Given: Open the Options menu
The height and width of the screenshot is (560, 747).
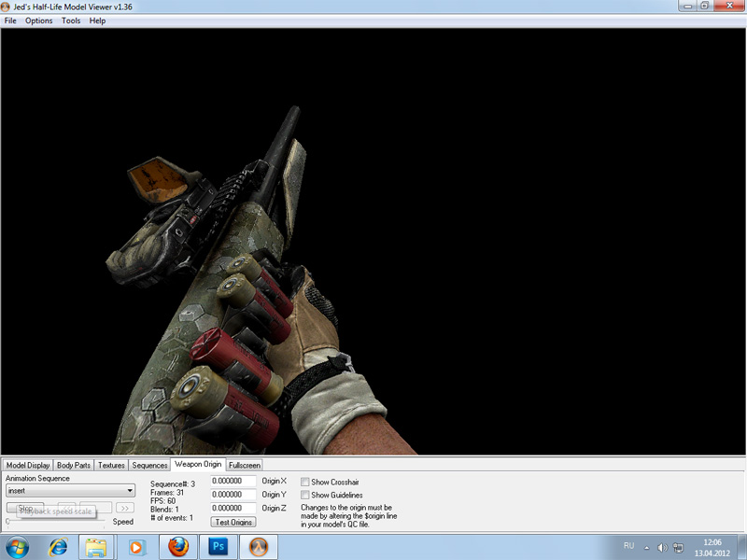Looking at the screenshot, I should pyautogui.click(x=39, y=21).
